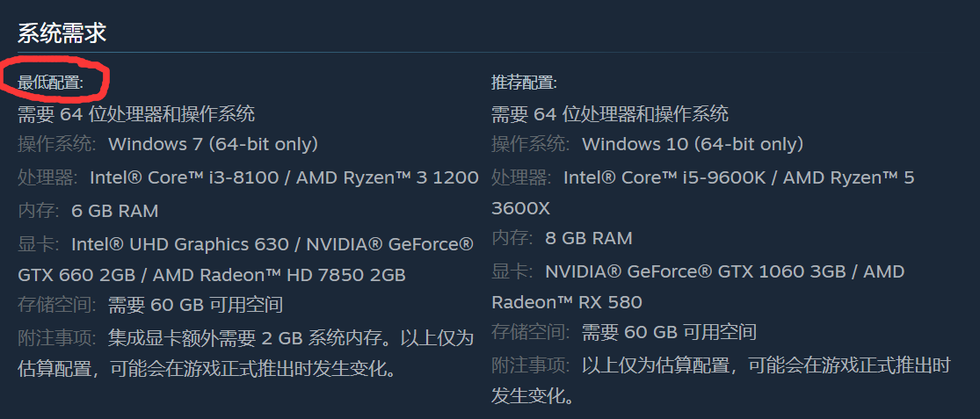Click the recommended 附注事项 label
This screenshot has width=980, height=419.
point(531,365)
